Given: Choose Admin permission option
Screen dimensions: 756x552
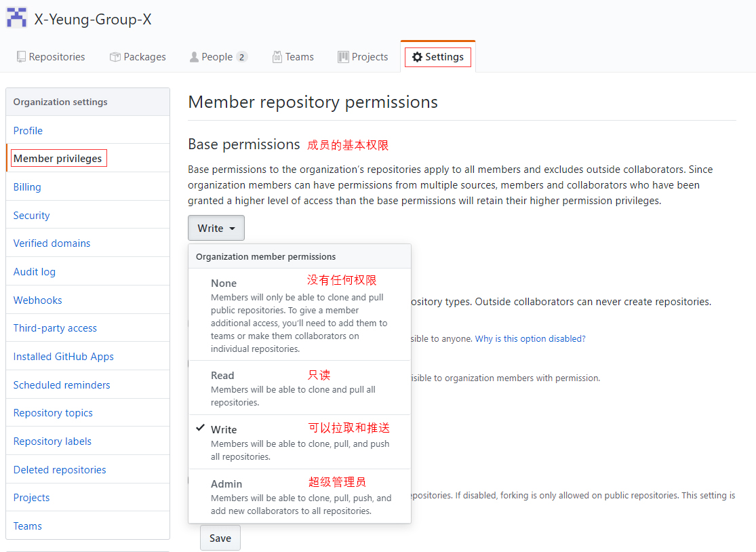Looking at the screenshot, I should click(300, 496).
